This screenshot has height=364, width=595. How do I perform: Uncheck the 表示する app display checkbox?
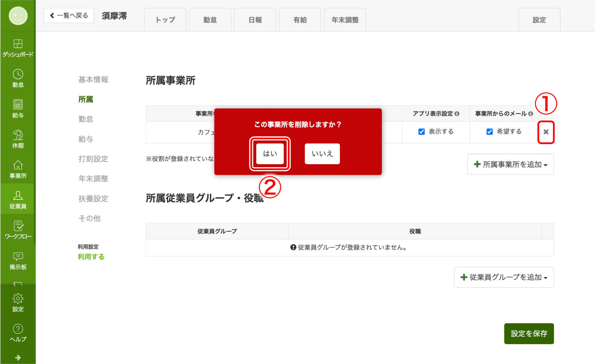coord(421,132)
